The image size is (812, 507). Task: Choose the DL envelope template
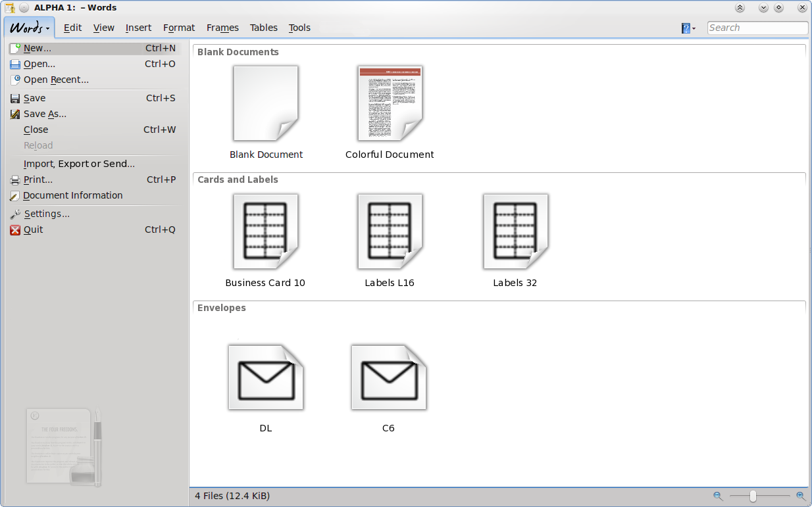pyautogui.click(x=265, y=377)
